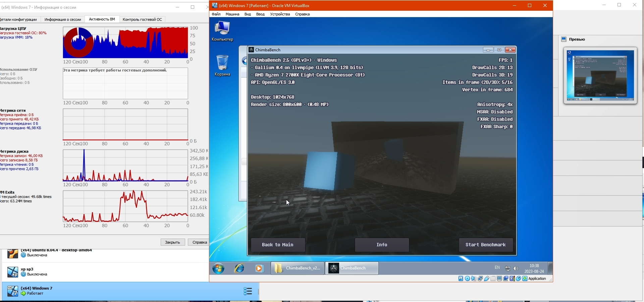Click Windows 7 VM icon in list
This screenshot has width=644, height=302.
(13, 291)
